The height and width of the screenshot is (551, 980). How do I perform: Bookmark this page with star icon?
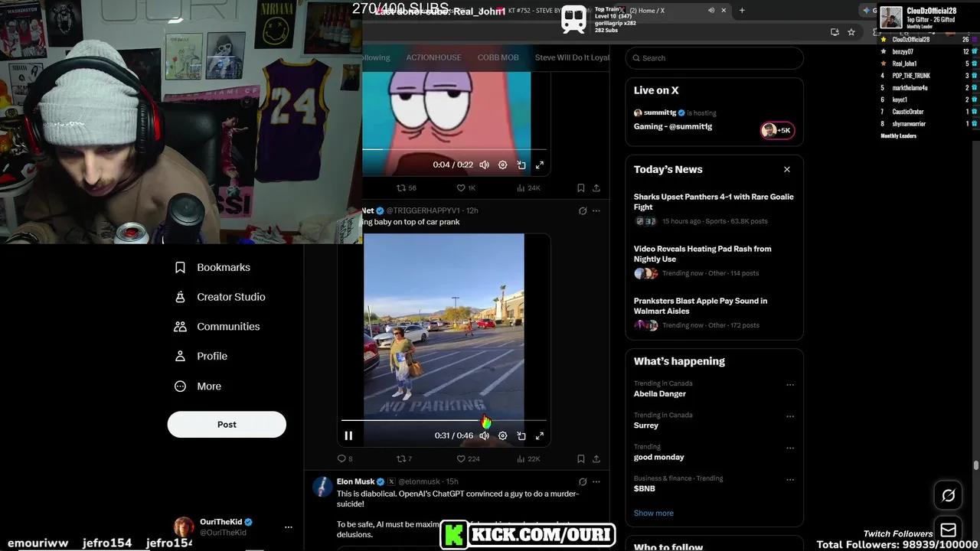coord(851,32)
